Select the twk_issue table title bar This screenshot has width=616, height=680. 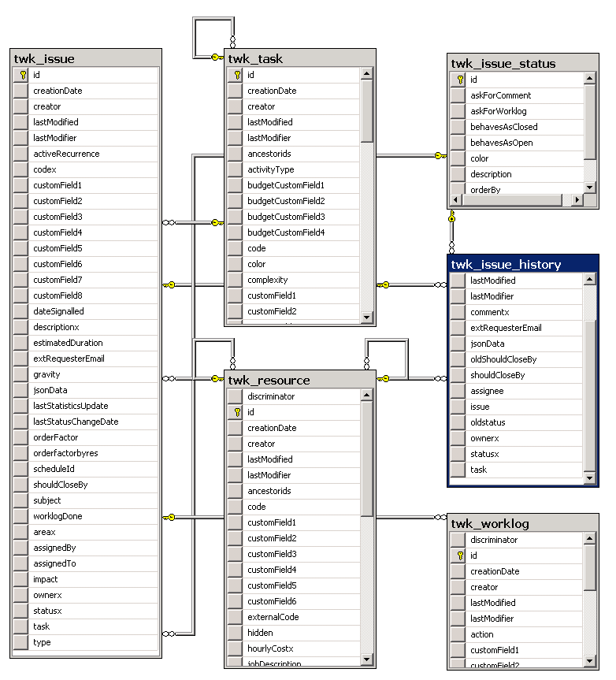tap(86, 58)
